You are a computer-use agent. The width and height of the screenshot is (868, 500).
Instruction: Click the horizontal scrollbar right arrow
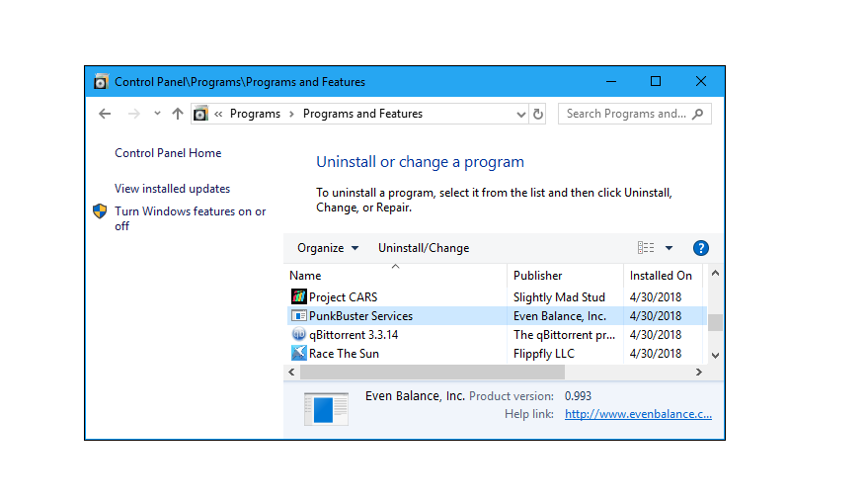(x=698, y=373)
